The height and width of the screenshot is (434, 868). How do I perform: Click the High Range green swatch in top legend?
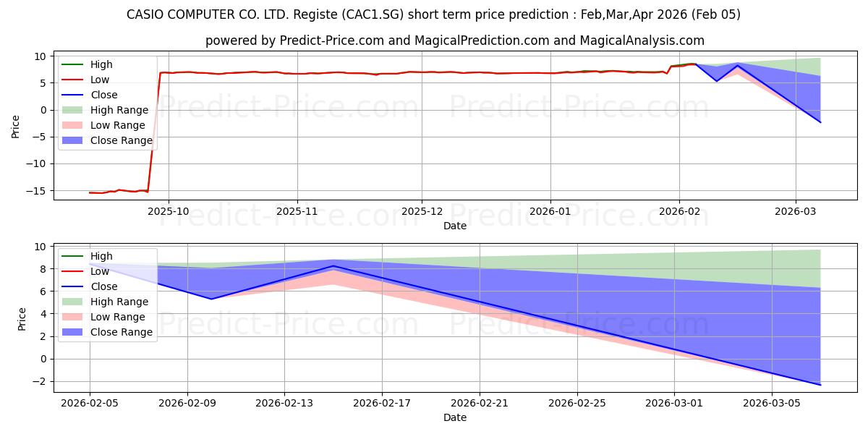[74, 111]
